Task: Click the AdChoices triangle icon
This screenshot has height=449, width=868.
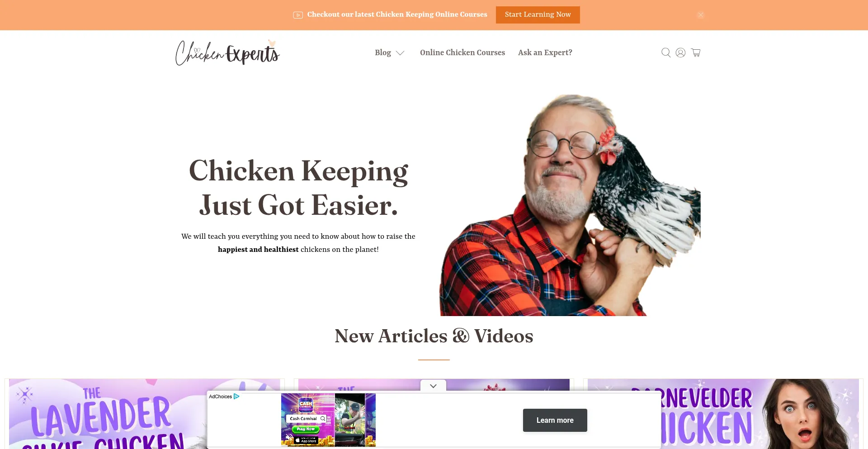Action: click(236, 397)
